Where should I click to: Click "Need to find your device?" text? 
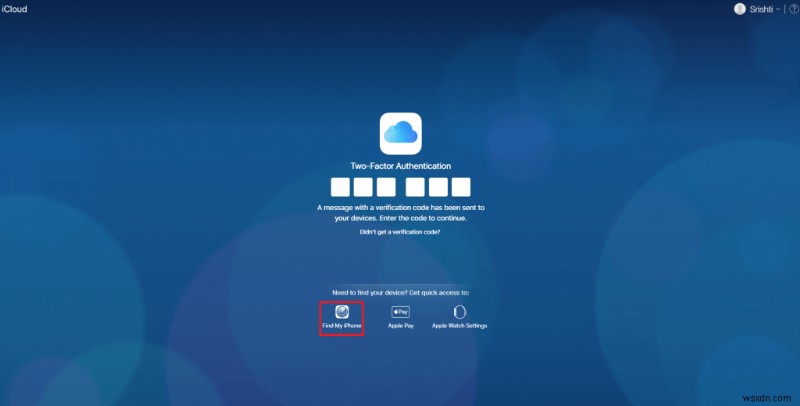click(370, 293)
